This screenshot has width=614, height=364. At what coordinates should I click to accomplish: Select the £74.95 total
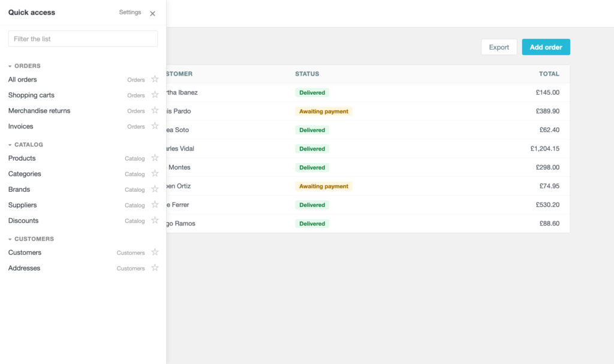click(549, 186)
